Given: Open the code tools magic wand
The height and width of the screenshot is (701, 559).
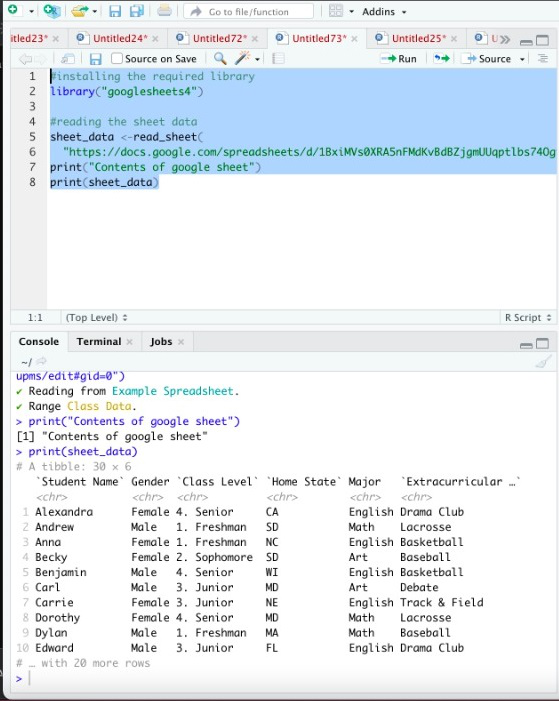Looking at the screenshot, I should tap(242, 58).
